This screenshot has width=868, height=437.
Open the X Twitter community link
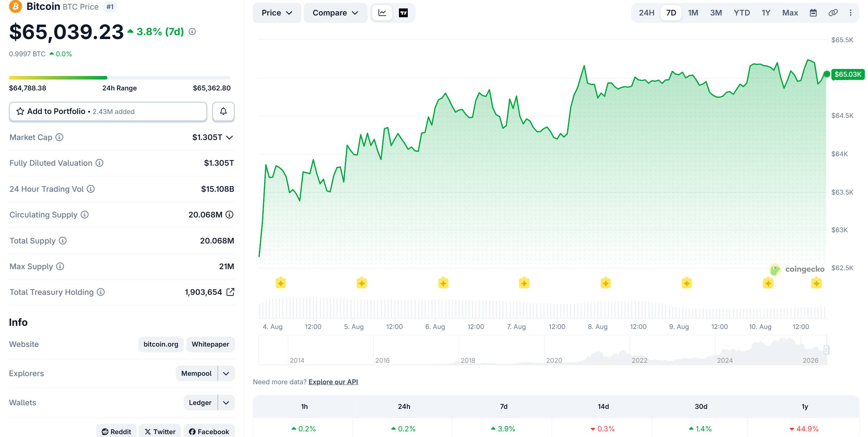point(160,432)
